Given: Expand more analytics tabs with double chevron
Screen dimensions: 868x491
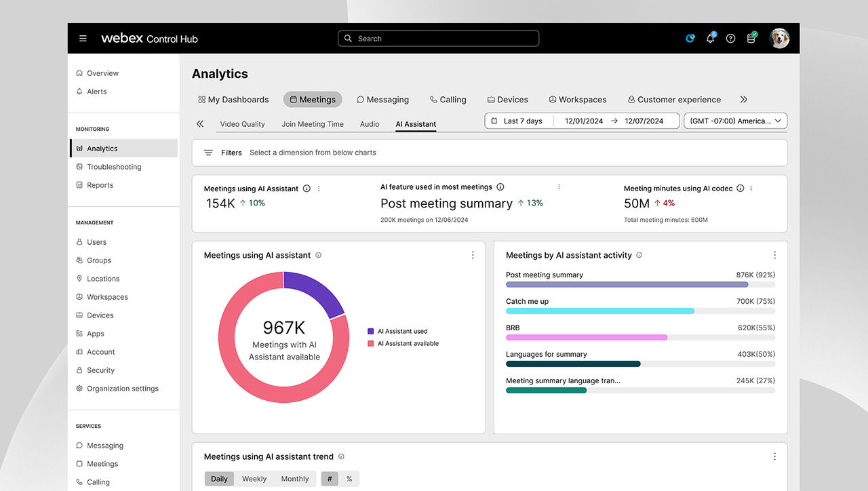Looking at the screenshot, I should pyautogui.click(x=743, y=100).
